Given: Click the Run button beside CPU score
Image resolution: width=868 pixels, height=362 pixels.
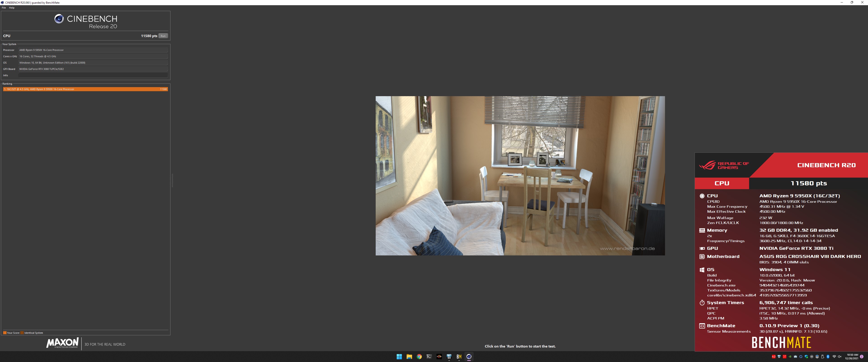Looking at the screenshot, I should tap(163, 36).
